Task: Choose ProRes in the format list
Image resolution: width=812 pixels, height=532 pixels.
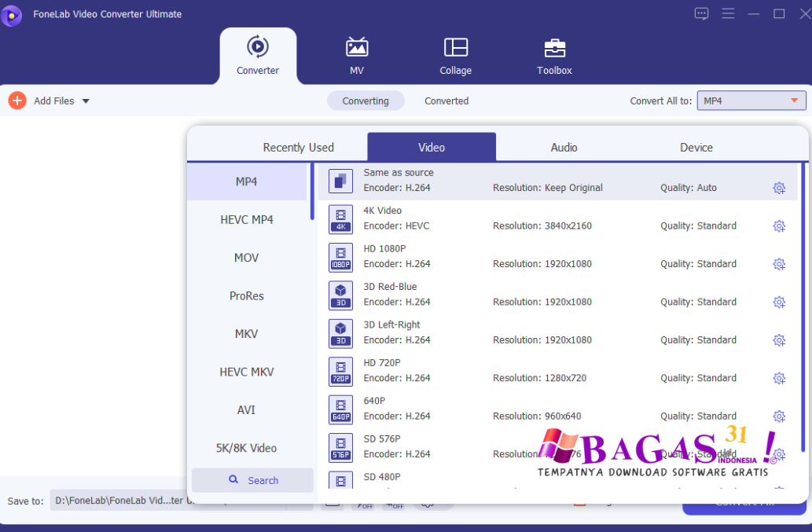Action: point(247,295)
